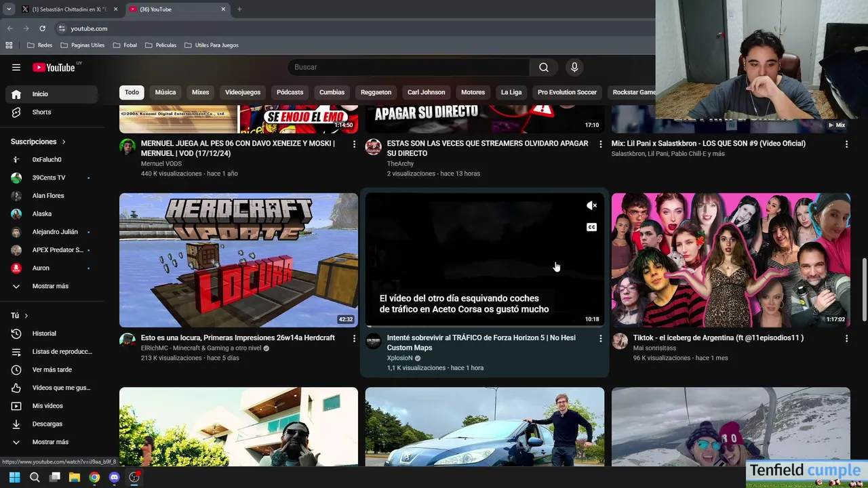Image resolution: width=868 pixels, height=488 pixels.
Task: Open Shorts in the sidebar
Action: tap(52, 112)
